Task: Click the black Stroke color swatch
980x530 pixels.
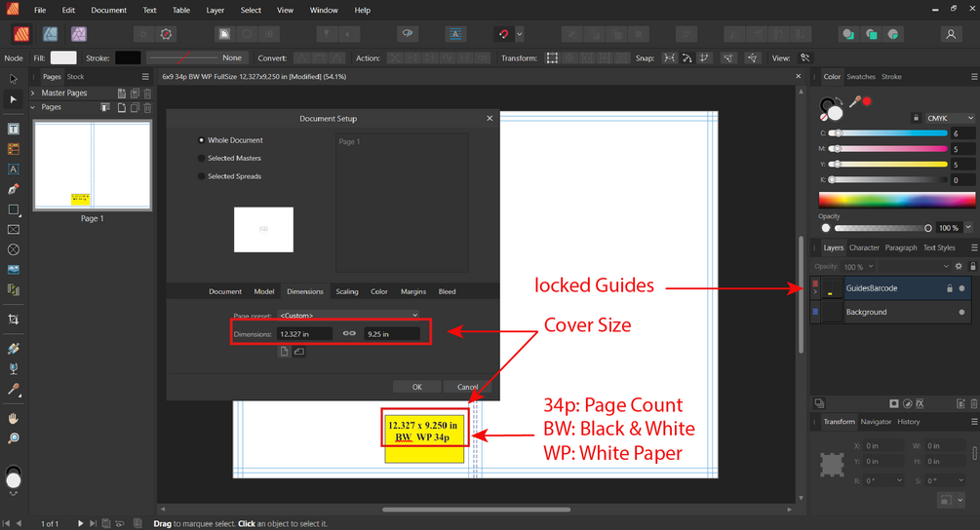Action: 128,58
